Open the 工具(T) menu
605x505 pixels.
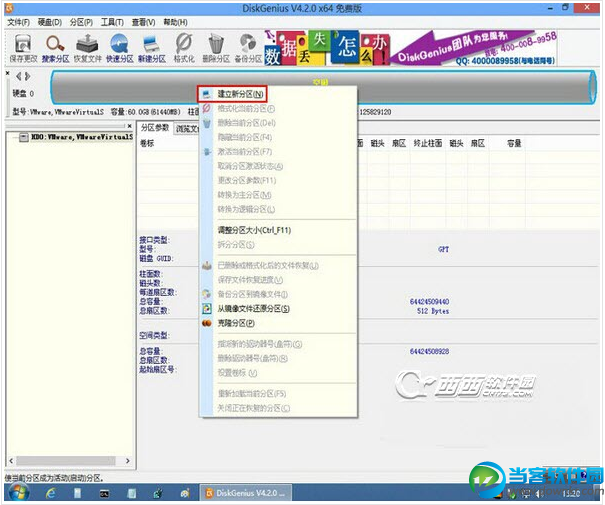(x=112, y=22)
